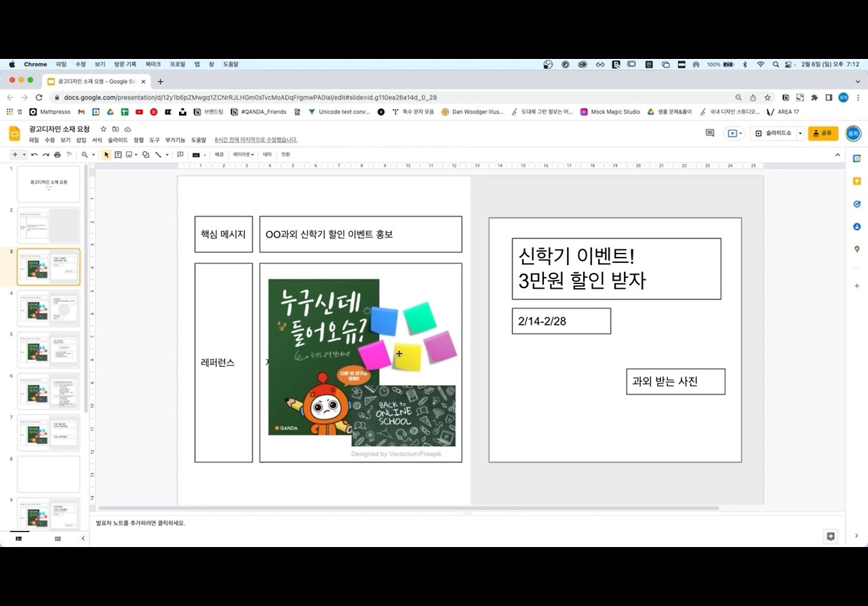Add a comment with the comment icon

pyautogui.click(x=180, y=154)
